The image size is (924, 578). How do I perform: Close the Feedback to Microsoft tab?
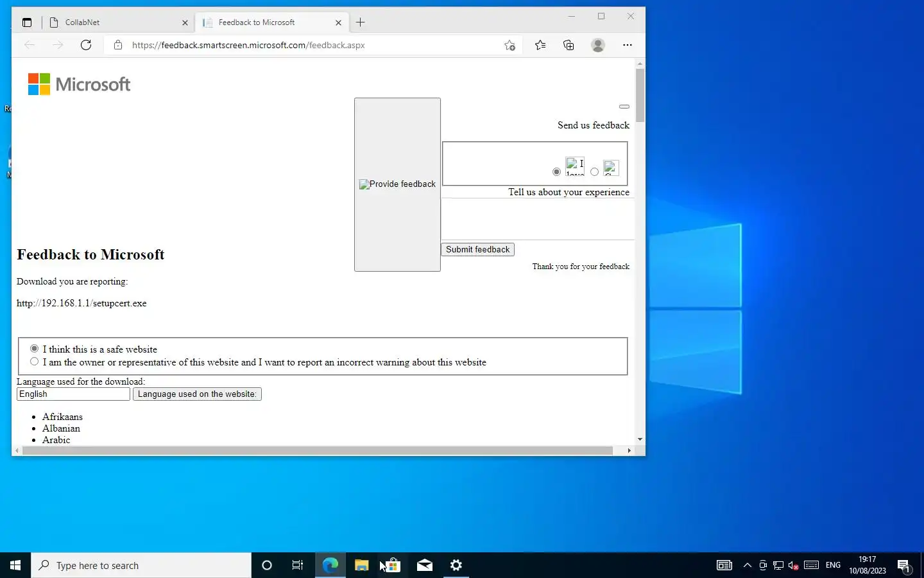[x=338, y=22]
